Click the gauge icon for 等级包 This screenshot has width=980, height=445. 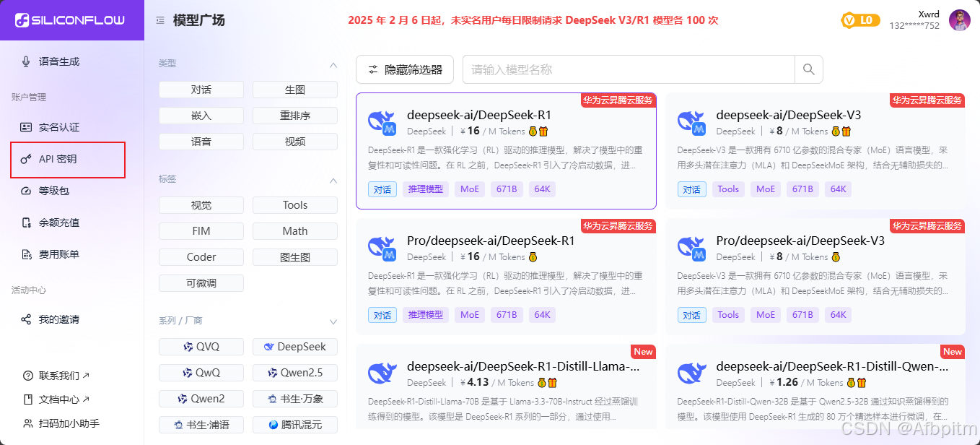point(27,191)
